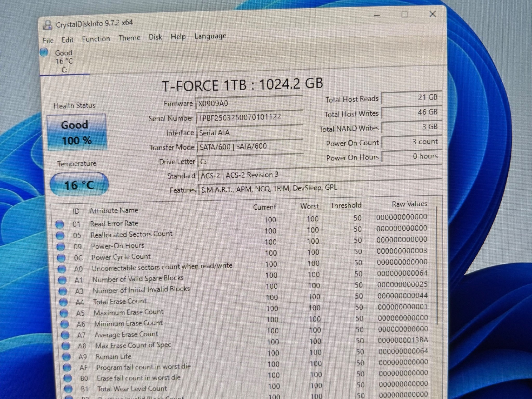Open the Theme menu

(x=129, y=38)
